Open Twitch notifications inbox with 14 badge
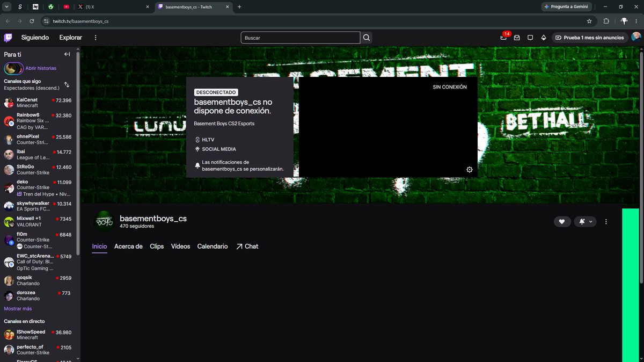Image resolution: width=644 pixels, height=362 pixels. click(x=504, y=37)
